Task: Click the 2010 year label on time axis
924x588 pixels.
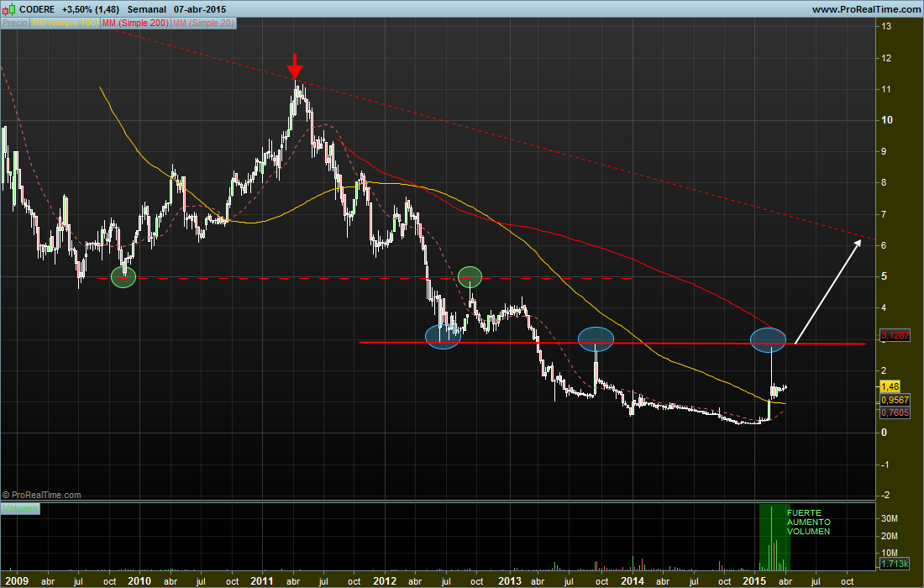Action: coord(139,581)
